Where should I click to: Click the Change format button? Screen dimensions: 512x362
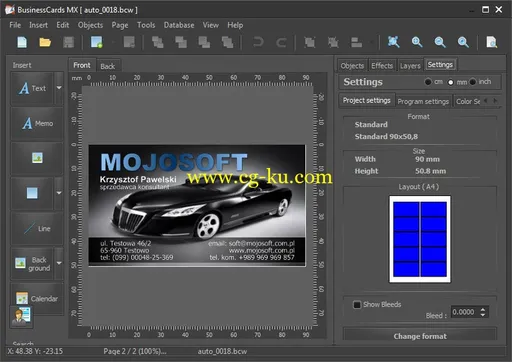[420, 336]
